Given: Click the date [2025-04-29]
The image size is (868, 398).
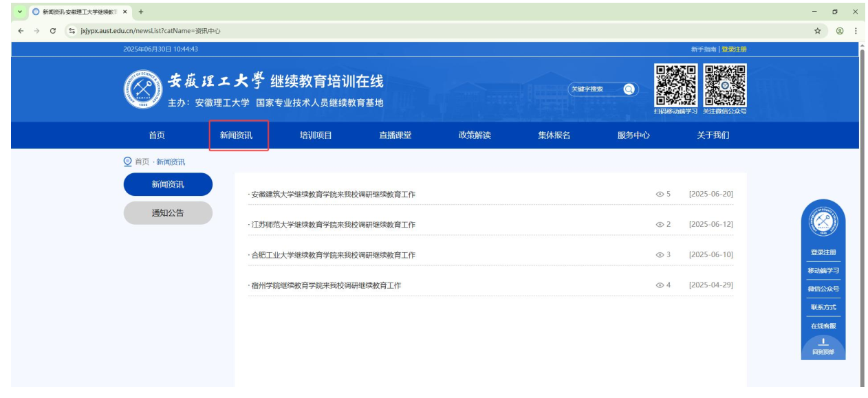Looking at the screenshot, I should click(711, 285).
